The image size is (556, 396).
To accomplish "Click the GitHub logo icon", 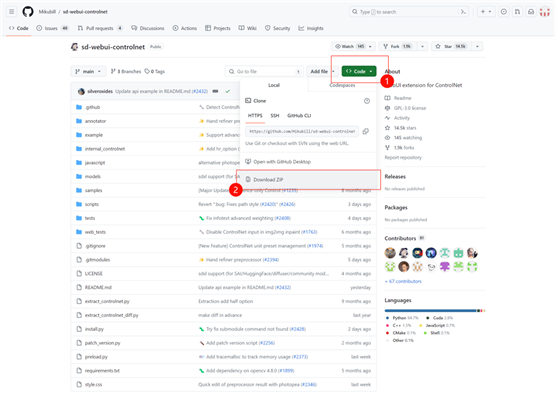I will [28, 12].
